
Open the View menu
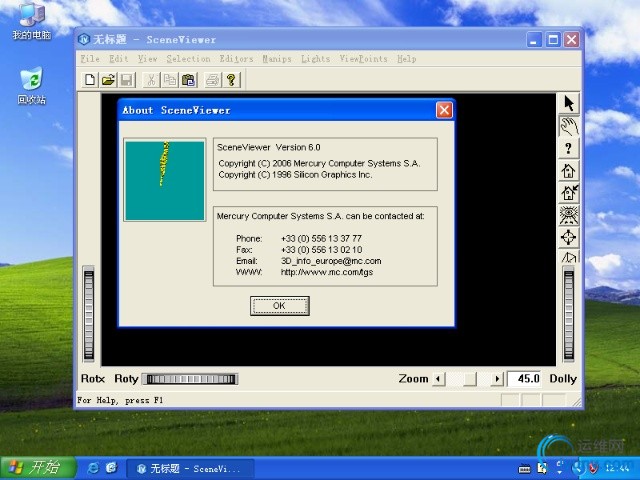click(147, 59)
